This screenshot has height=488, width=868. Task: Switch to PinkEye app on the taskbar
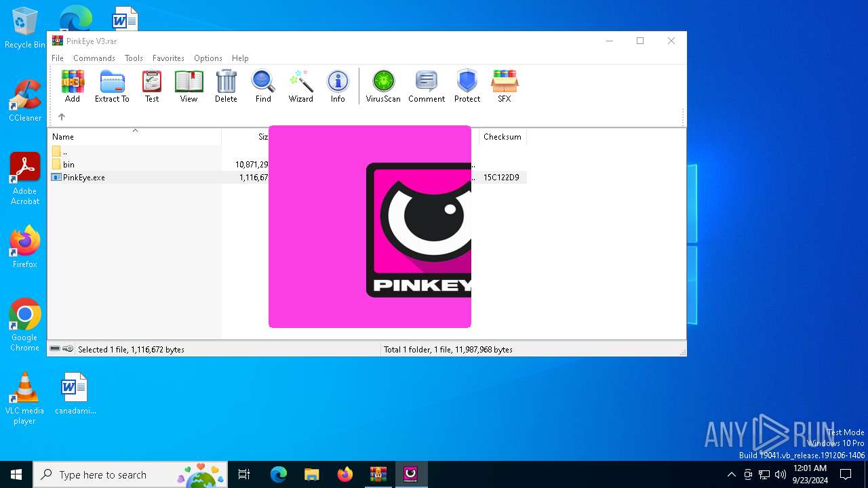click(411, 474)
